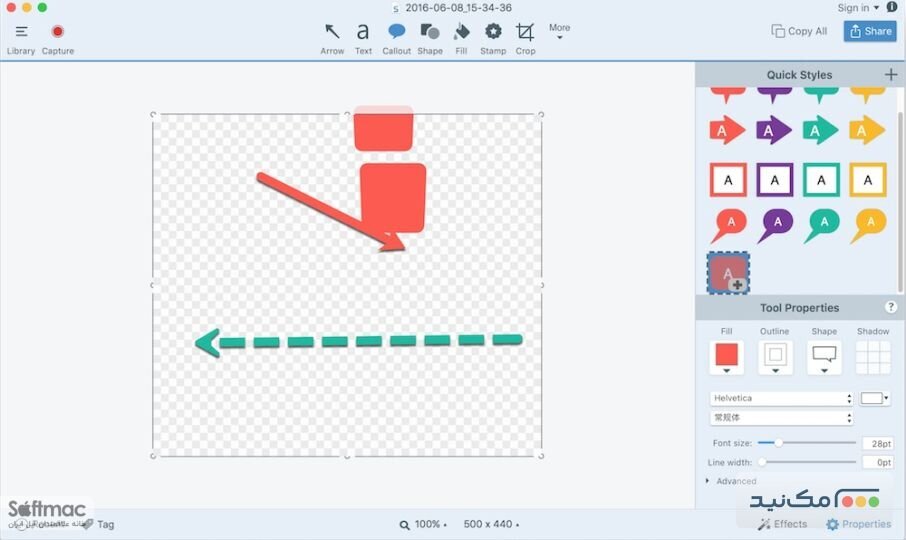The height and width of the screenshot is (540, 906).
Task: Apply the purple outlined box style
Action: click(x=775, y=180)
